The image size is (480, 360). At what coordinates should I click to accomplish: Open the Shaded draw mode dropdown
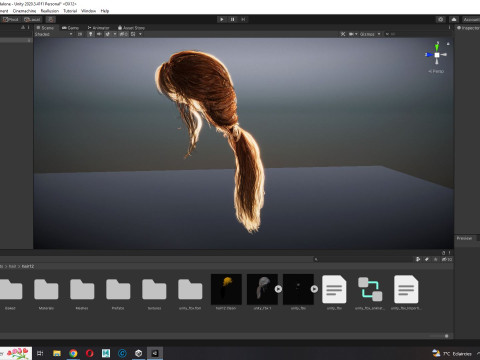[x=53, y=34]
